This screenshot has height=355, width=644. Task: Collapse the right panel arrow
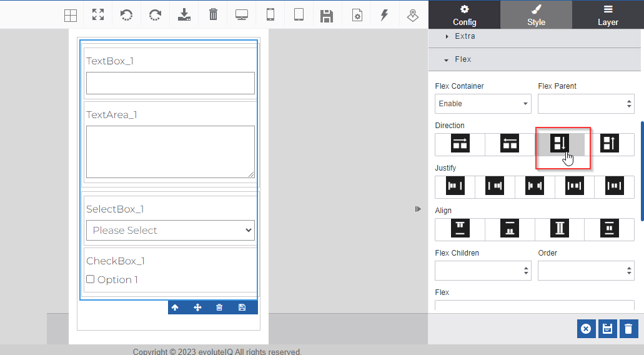[418, 209]
